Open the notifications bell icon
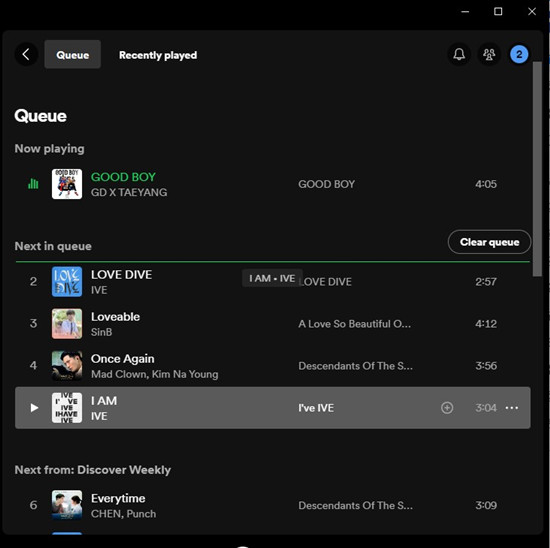The image size is (550, 548). point(459,54)
